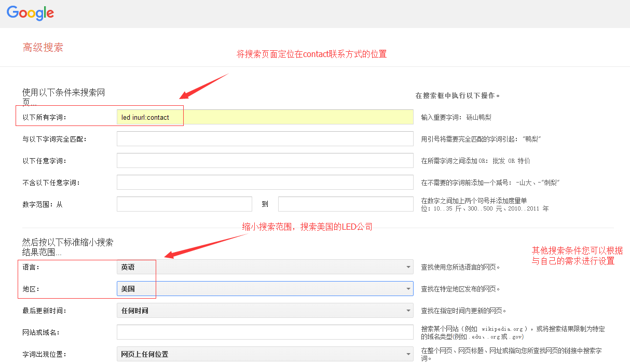Click the 不含以下任意字词 text box

(x=265, y=183)
